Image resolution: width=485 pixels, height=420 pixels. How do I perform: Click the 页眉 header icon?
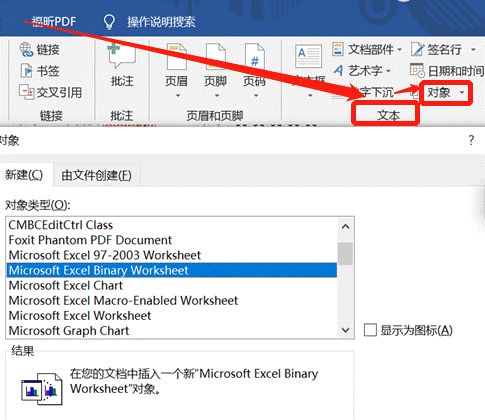coord(176,57)
